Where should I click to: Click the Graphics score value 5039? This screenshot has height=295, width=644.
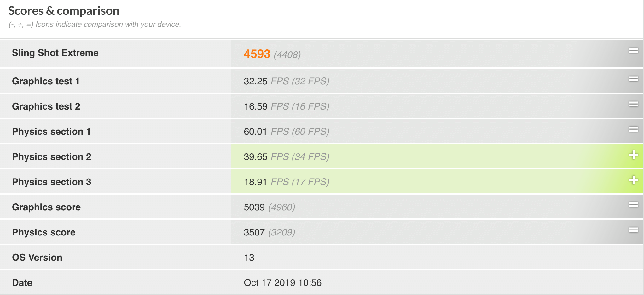tap(254, 207)
